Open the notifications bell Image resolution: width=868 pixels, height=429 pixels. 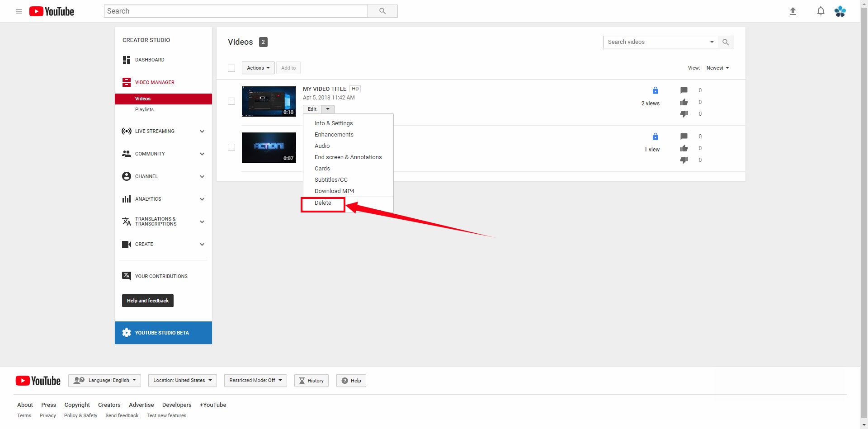821,11
